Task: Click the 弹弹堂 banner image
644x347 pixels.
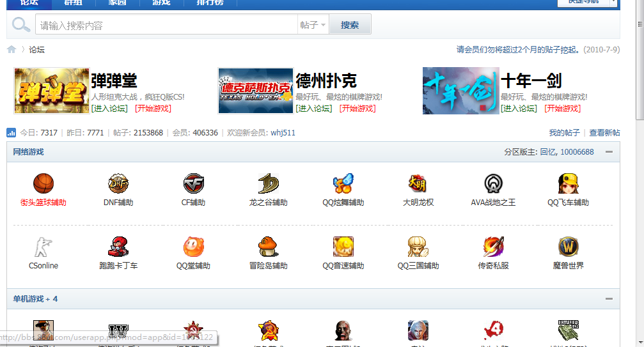Action: [52, 91]
